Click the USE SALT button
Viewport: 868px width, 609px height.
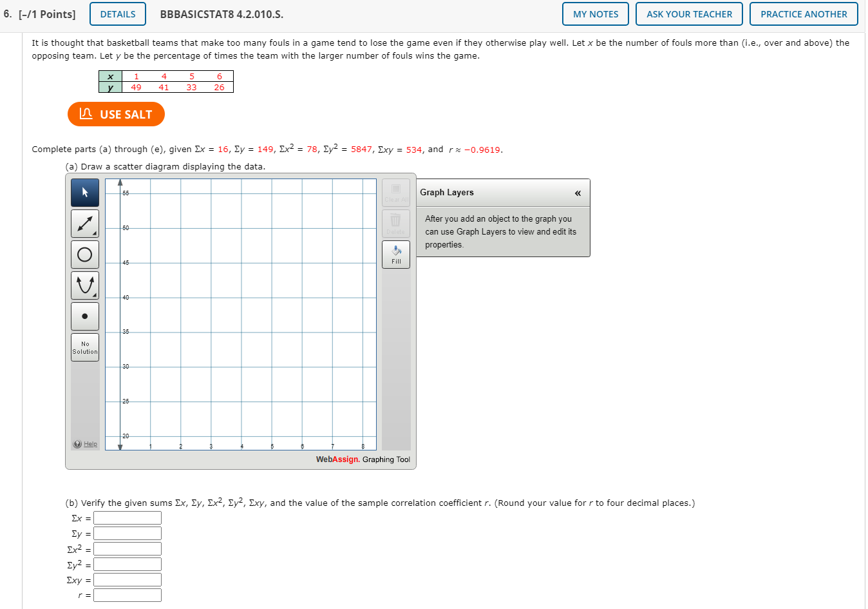[116, 114]
